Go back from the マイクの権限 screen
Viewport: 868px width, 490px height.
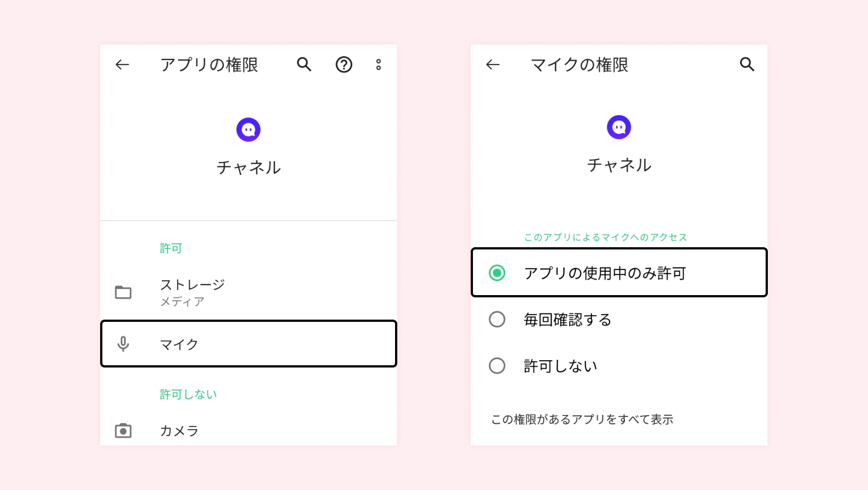(493, 65)
